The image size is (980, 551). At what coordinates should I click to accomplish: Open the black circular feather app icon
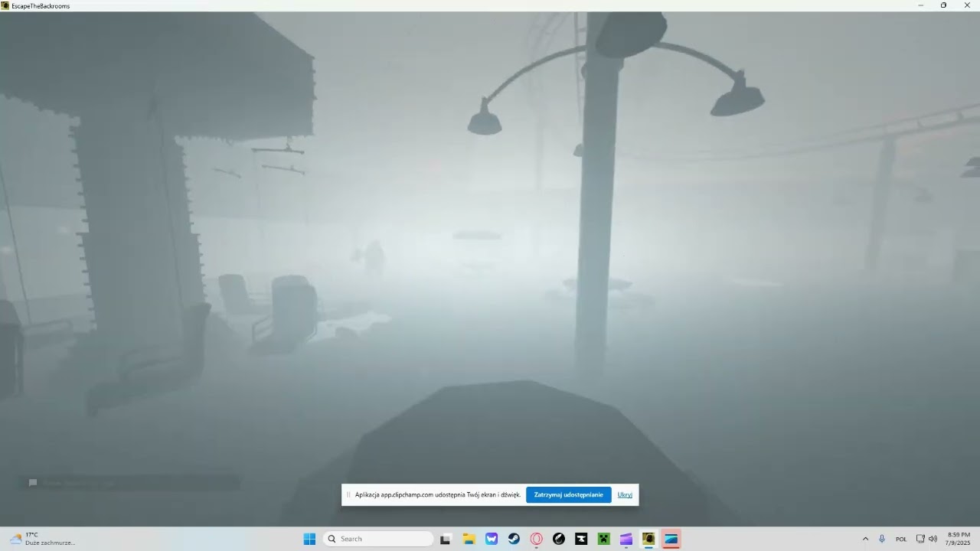559,539
